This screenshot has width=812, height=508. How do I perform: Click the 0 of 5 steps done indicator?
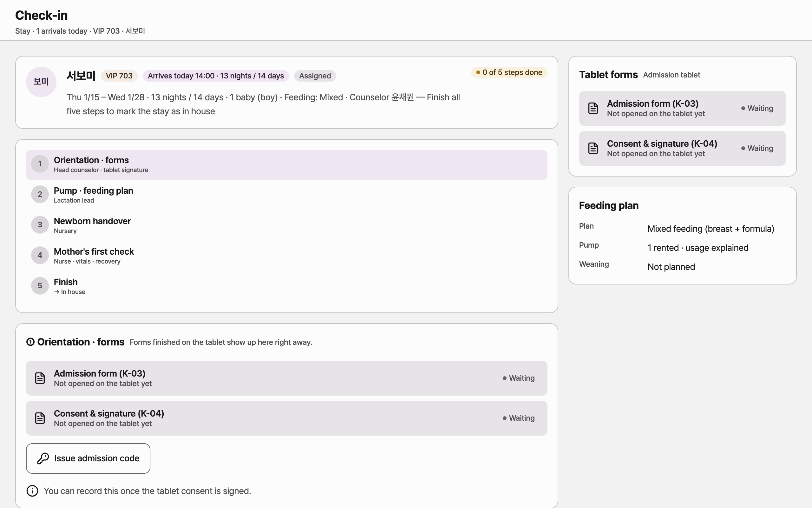click(509, 72)
